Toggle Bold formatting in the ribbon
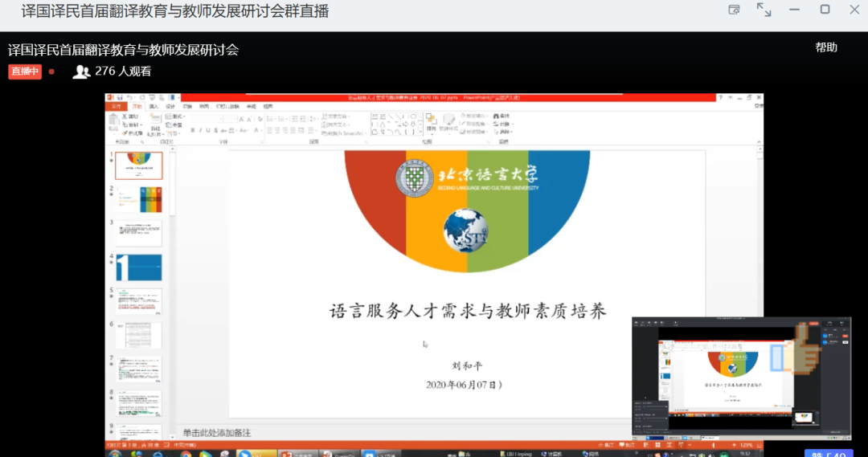Image resolution: width=868 pixels, height=457 pixels. (192, 130)
